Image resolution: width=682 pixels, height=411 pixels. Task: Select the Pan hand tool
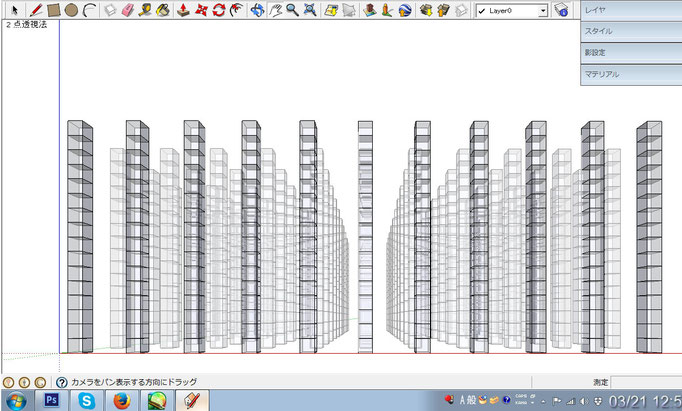coord(275,10)
